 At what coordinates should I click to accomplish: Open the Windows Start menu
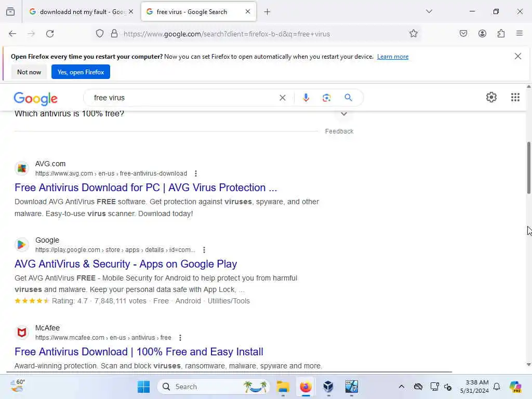click(x=143, y=387)
